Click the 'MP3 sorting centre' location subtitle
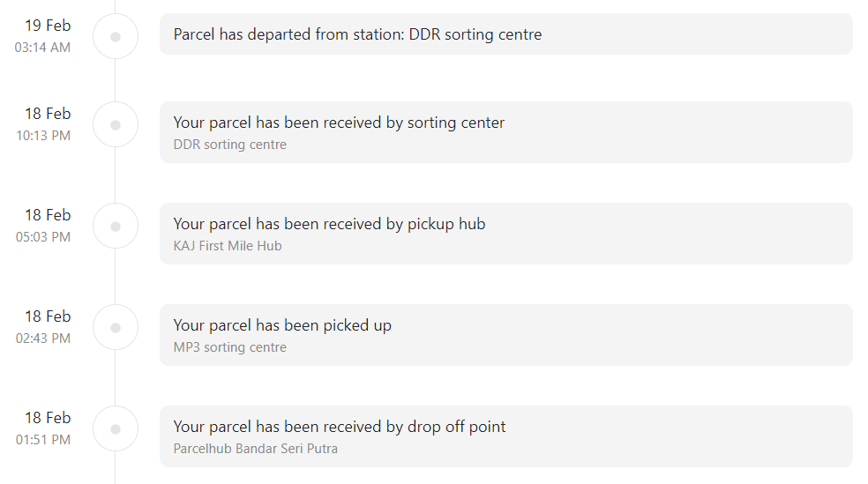868x484 pixels. 229,347
